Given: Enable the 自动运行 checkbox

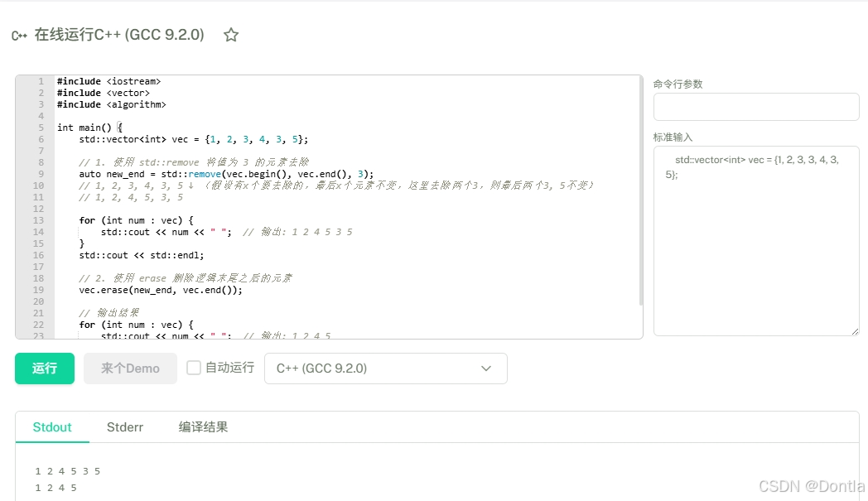Looking at the screenshot, I should point(194,368).
